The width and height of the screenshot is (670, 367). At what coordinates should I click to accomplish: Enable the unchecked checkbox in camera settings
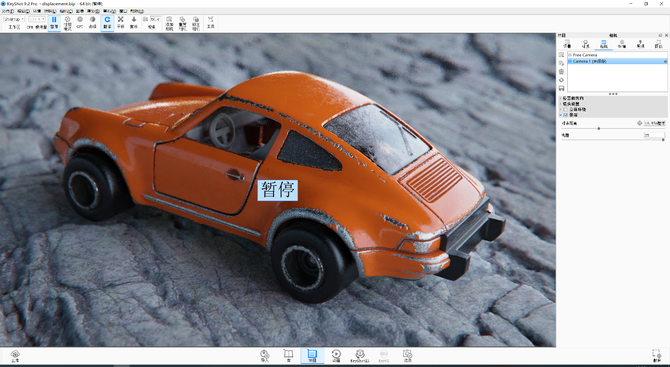[x=566, y=109]
